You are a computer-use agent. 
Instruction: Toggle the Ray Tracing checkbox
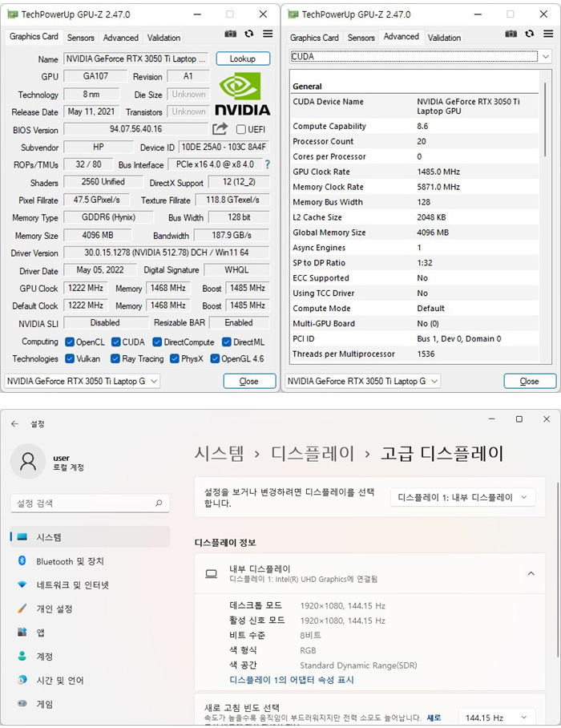[115, 359]
